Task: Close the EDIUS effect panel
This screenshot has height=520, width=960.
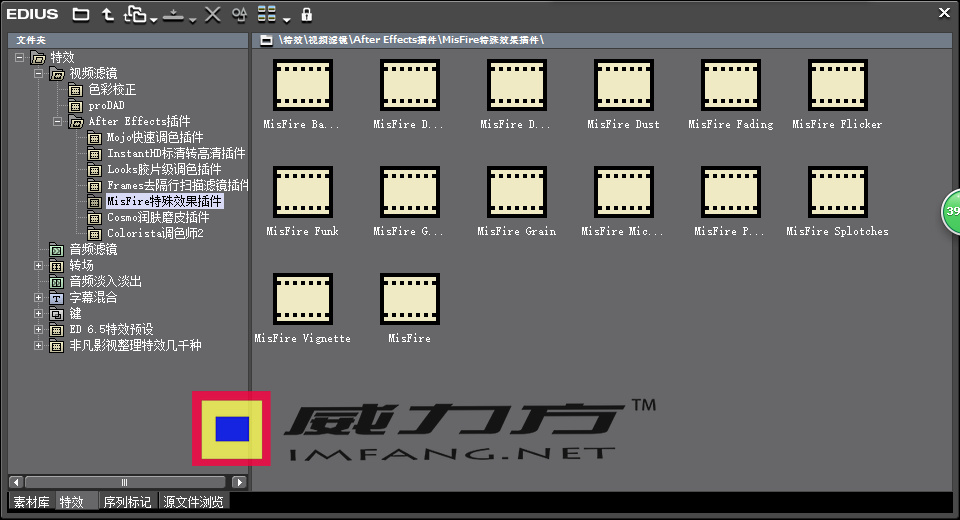Action: (x=945, y=13)
